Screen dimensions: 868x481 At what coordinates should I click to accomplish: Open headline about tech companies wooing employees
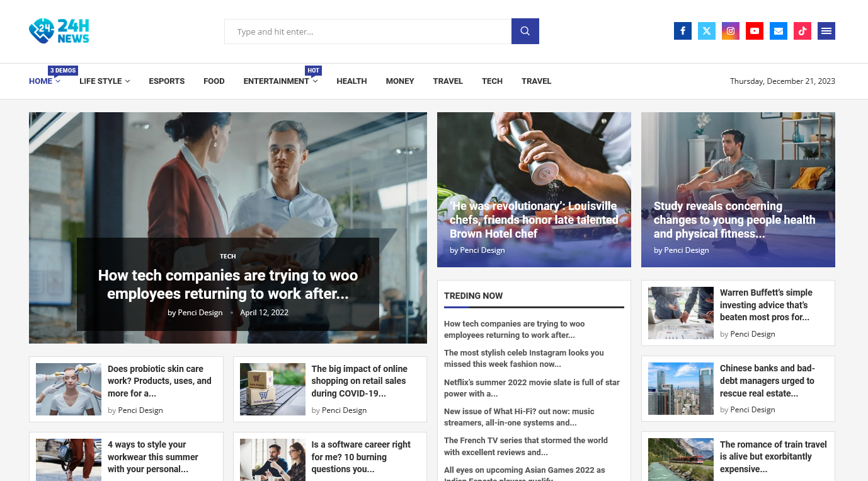(x=228, y=284)
